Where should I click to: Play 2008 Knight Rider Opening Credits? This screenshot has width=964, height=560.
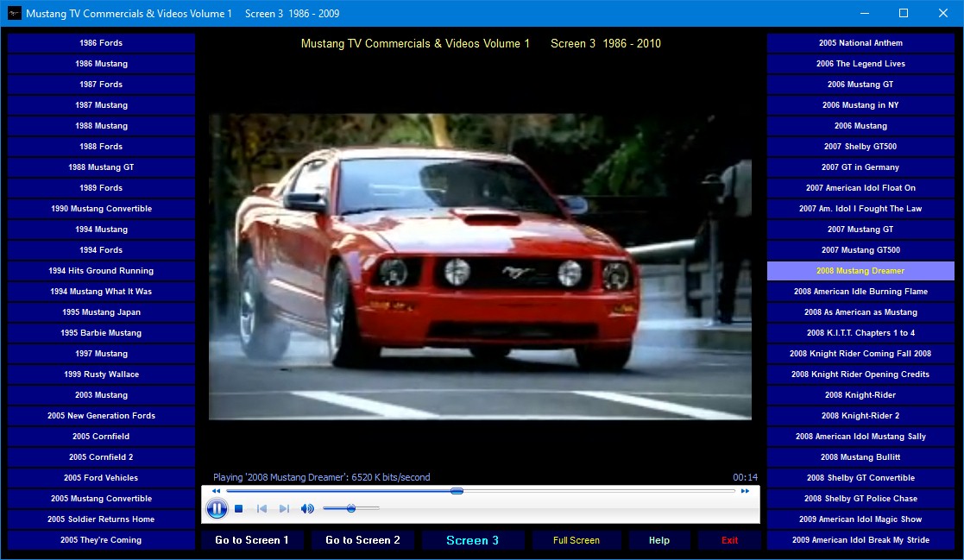(x=860, y=374)
